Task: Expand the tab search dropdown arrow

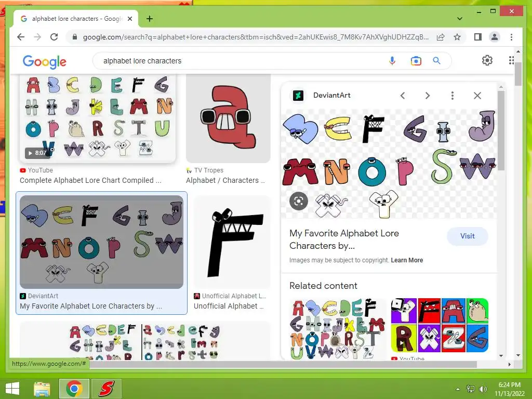Action: point(460,19)
